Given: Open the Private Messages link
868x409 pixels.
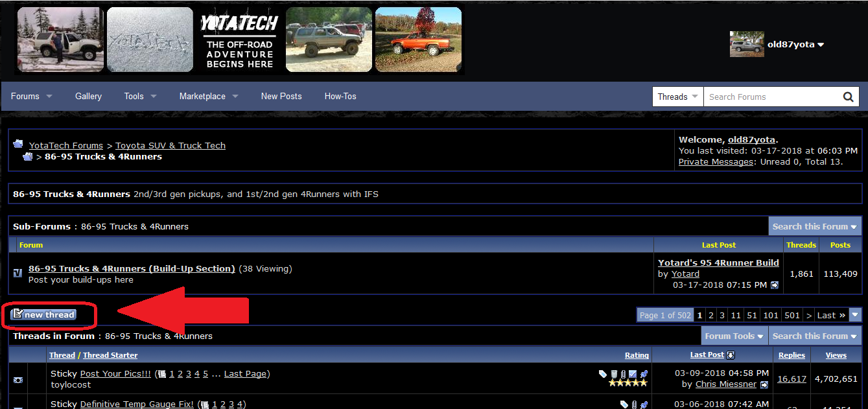Looking at the screenshot, I should (x=715, y=161).
